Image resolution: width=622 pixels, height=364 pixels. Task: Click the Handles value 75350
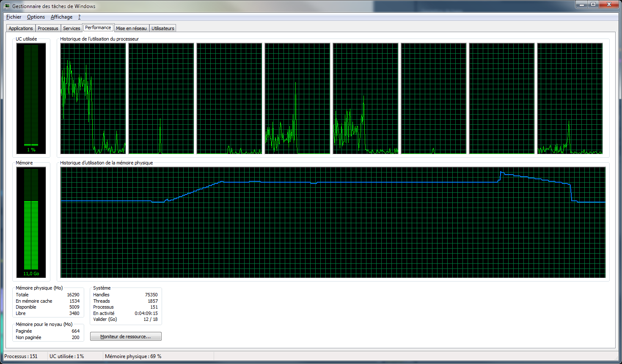coord(151,295)
